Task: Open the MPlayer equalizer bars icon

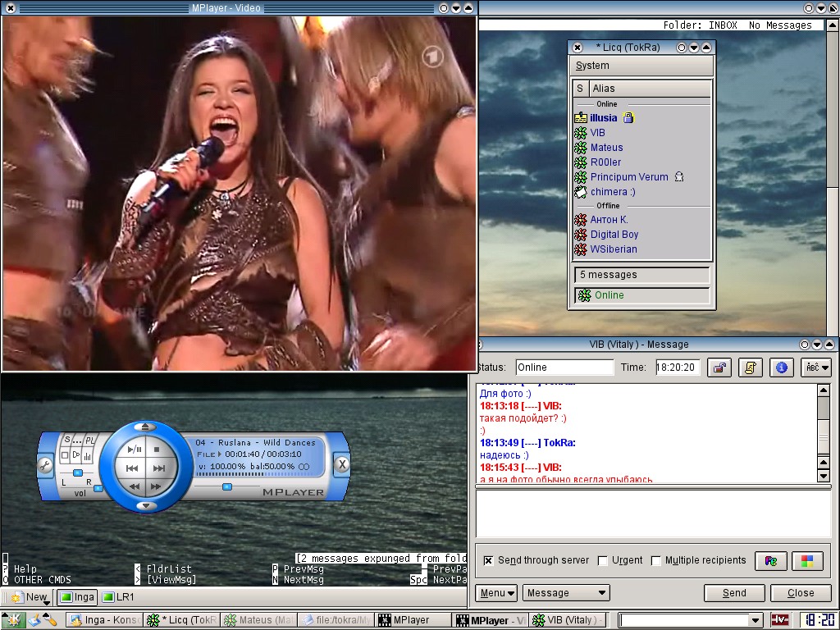Action: tap(88, 456)
